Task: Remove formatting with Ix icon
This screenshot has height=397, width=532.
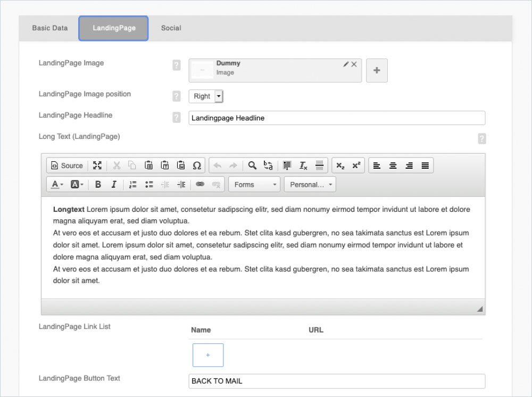Action: tap(303, 166)
